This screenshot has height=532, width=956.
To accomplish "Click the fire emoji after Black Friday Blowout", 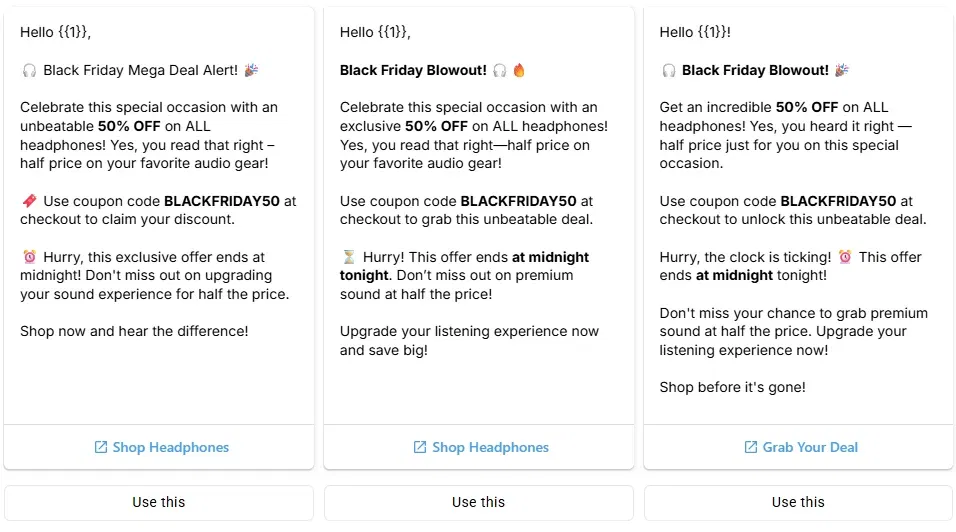I will pyautogui.click(x=519, y=70).
